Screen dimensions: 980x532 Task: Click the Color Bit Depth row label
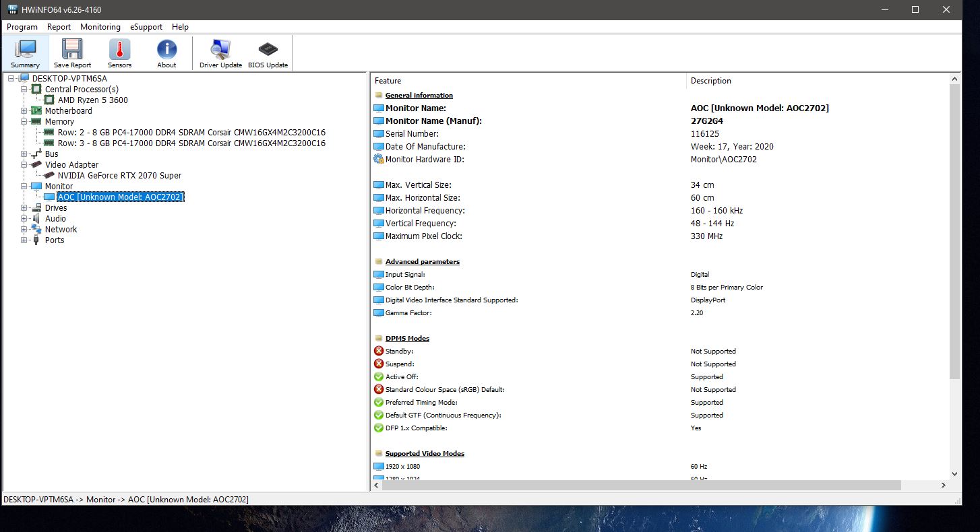coord(409,287)
